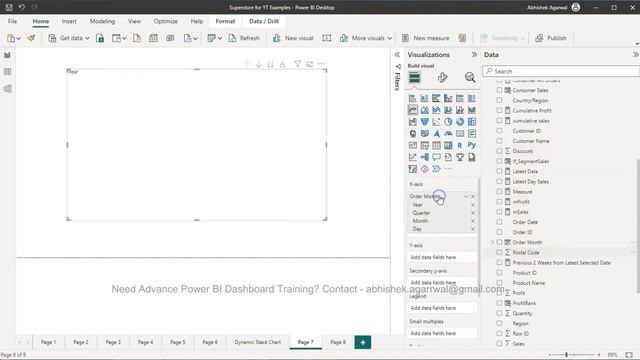Add a new page with plus button
The height and width of the screenshot is (360, 640).
[363, 342]
